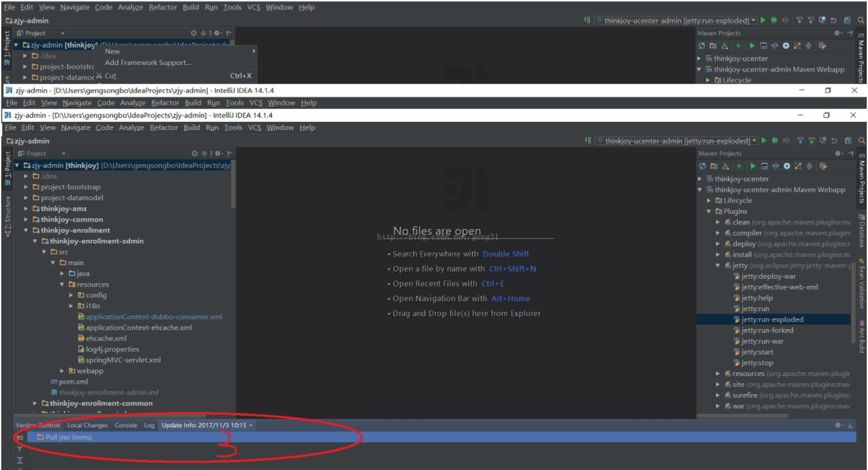Toggle Skip Tests mode in front Maven panel

pyautogui.click(x=786, y=166)
